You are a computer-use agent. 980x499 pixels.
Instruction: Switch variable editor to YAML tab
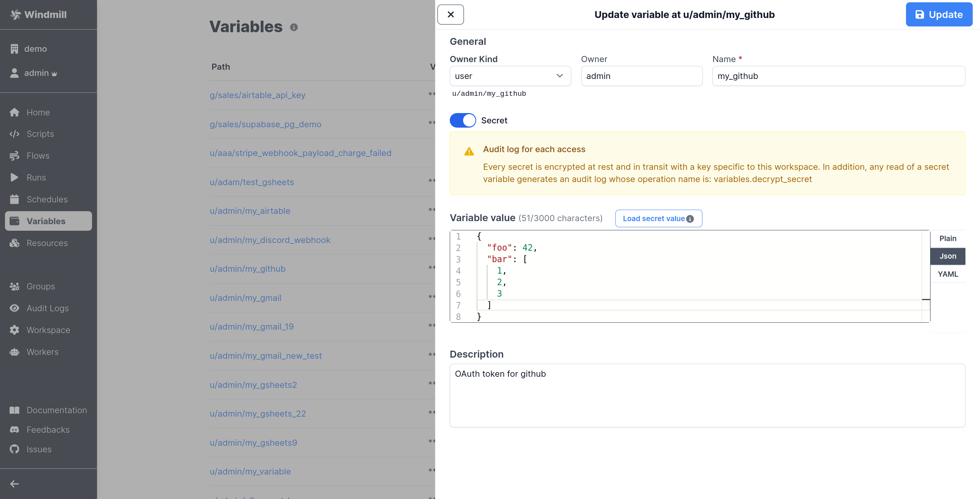[x=947, y=274]
